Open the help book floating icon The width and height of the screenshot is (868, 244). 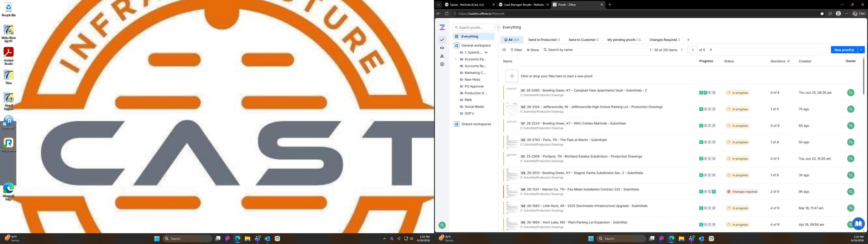(858, 223)
